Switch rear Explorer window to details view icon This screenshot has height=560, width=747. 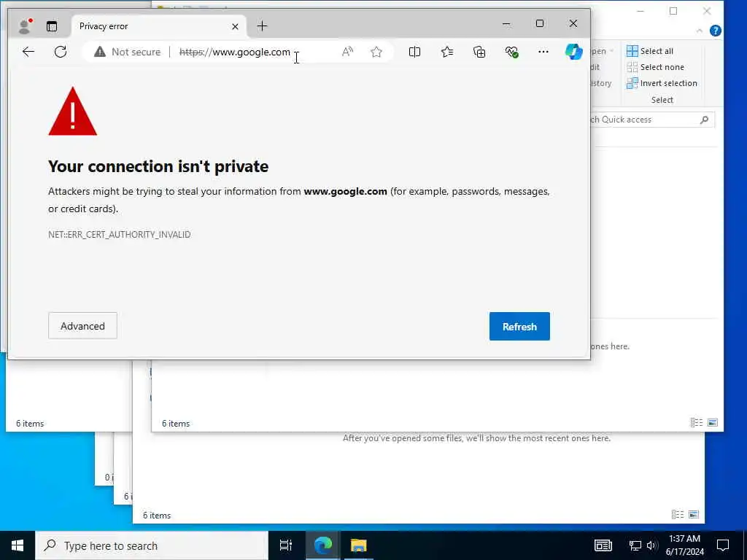[678, 514]
